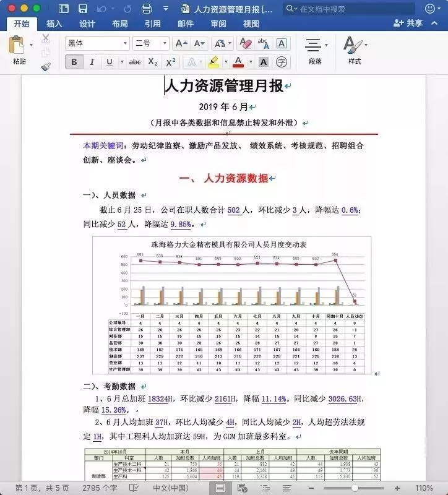Open the 设计 tab
448x495 pixels.
tap(87, 24)
